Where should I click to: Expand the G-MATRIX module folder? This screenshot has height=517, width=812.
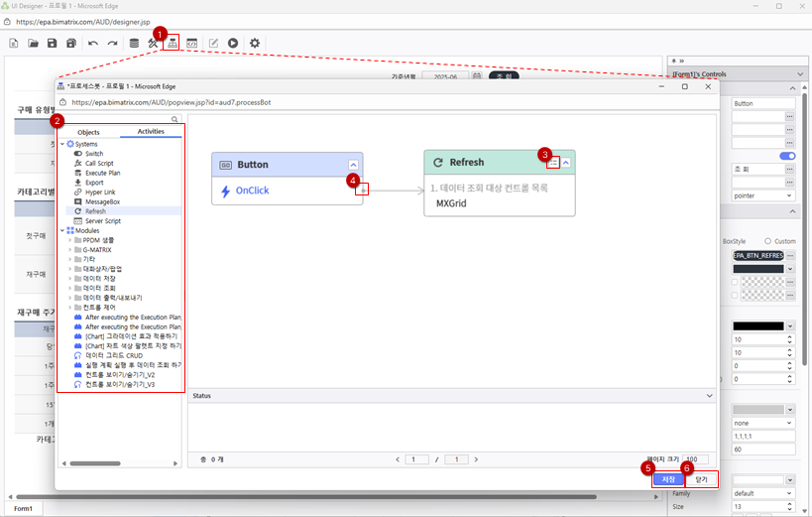click(x=70, y=249)
